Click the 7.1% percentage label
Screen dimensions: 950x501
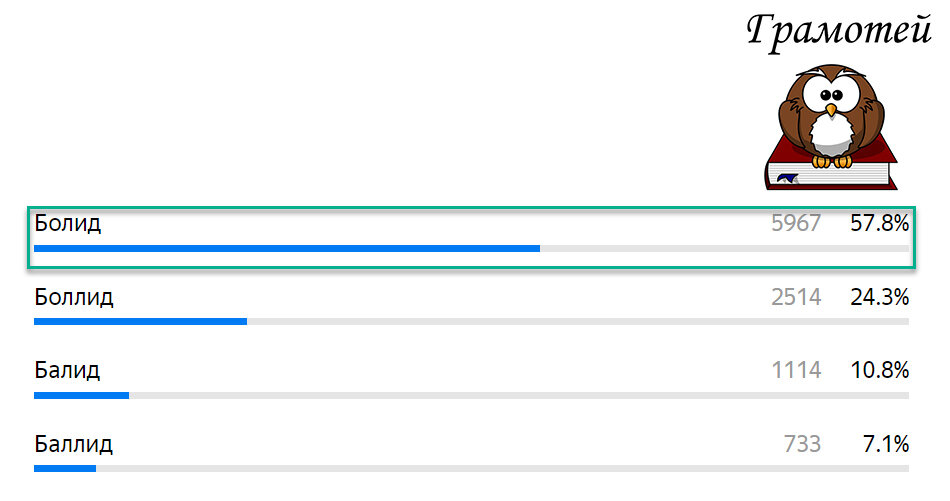point(886,444)
